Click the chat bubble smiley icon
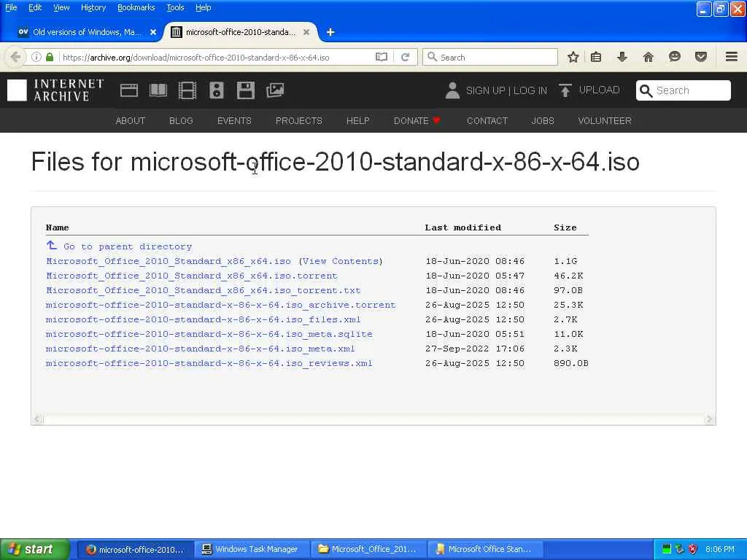Viewport: 747px width, 560px height. pos(674,57)
